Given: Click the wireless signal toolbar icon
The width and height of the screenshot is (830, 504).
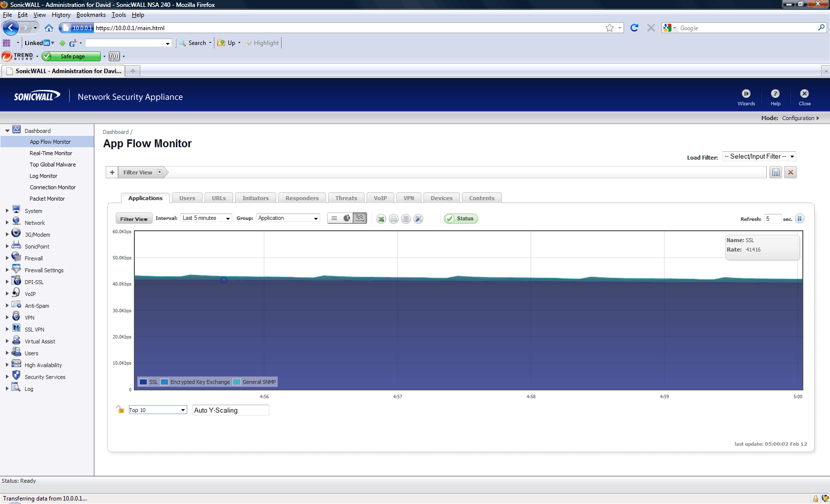Looking at the screenshot, I should 114,56.
